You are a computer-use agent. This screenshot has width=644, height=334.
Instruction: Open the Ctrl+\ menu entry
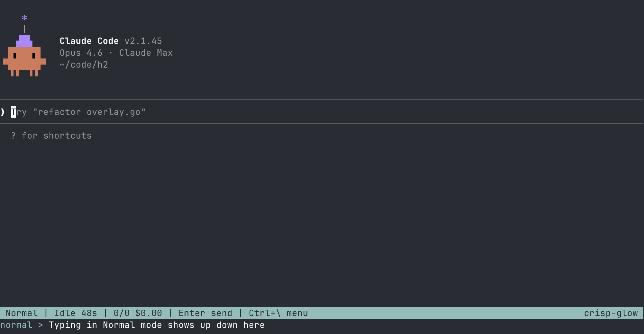pyautogui.click(x=277, y=313)
